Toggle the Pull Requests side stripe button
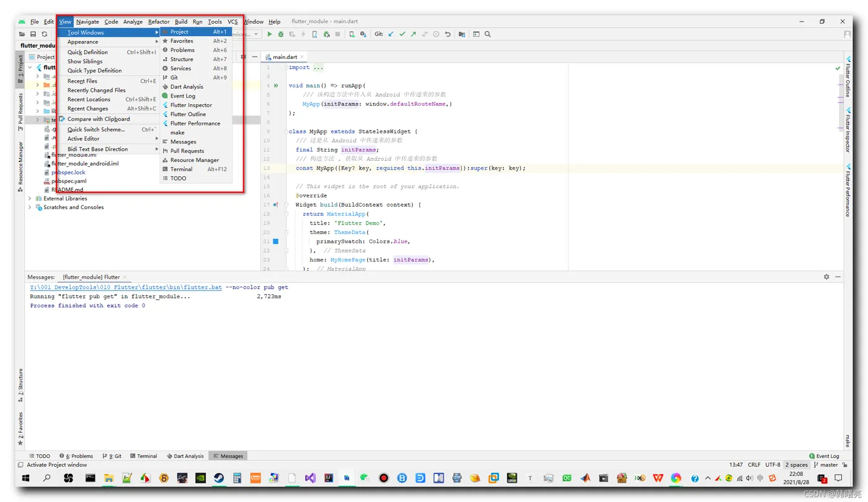Image resolution: width=868 pixels, height=502 pixels. click(20, 112)
